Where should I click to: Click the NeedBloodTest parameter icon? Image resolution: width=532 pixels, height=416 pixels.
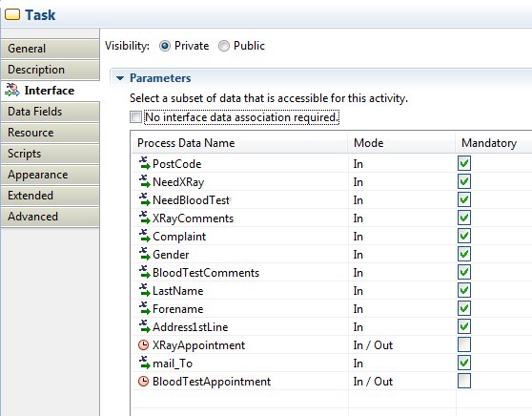[x=144, y=199]
